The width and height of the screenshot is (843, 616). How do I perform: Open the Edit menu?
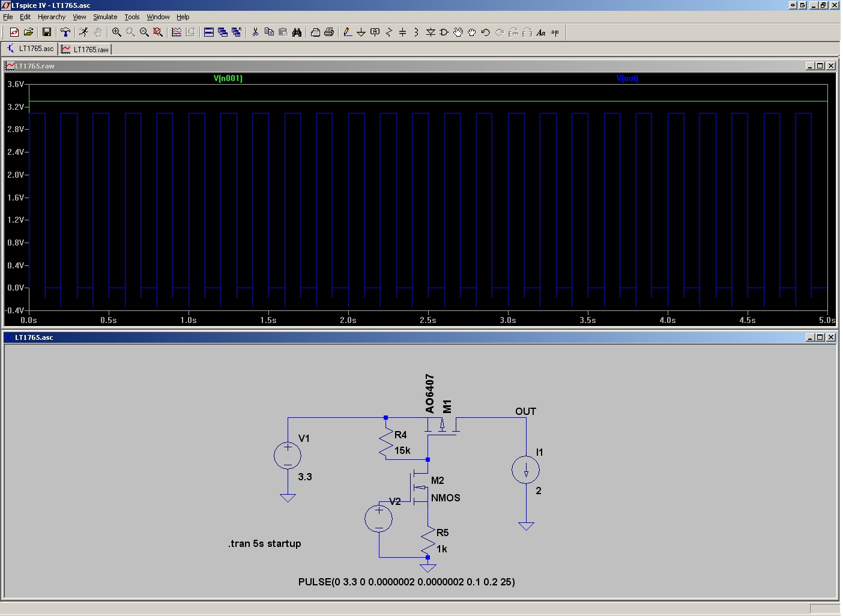pyautogui.click(x=25, y=17)
